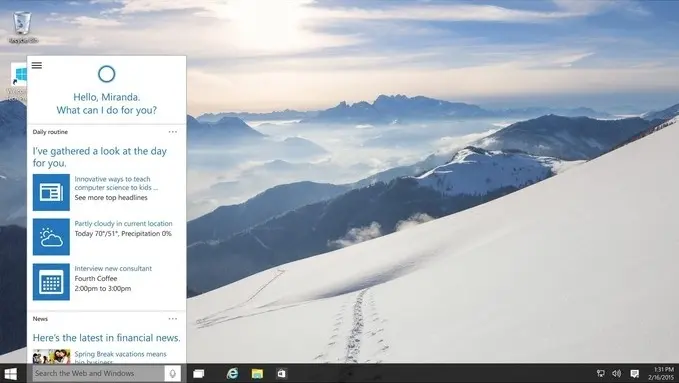
Task: Click See more top headlines link
Action: pyautogui.click(x=111, y=198)
